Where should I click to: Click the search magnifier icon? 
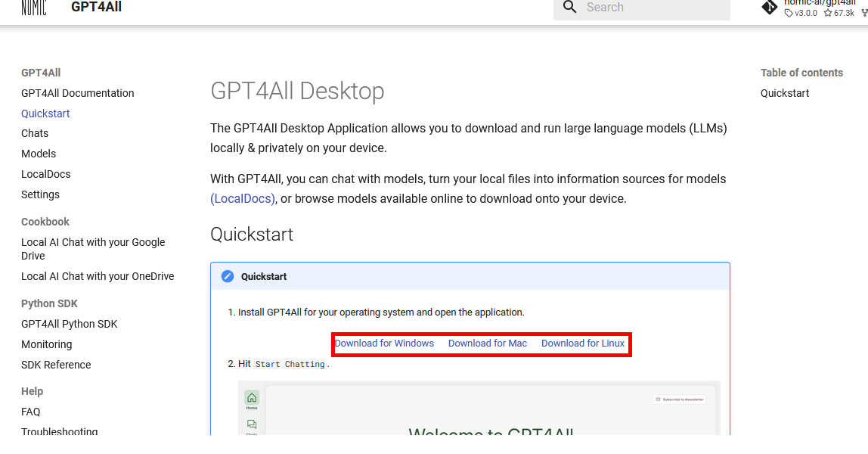tap(569, 8)
